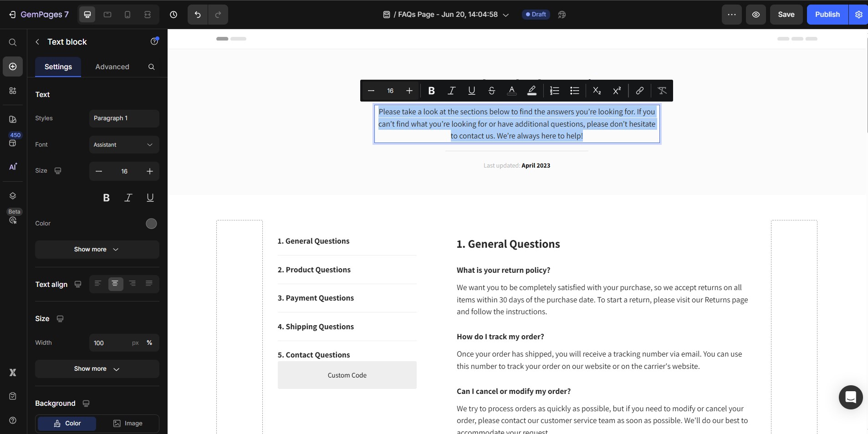The width and height of the screenshot is (868, 434).
Task: Open the text Color swatch
Action: (151, 224)
